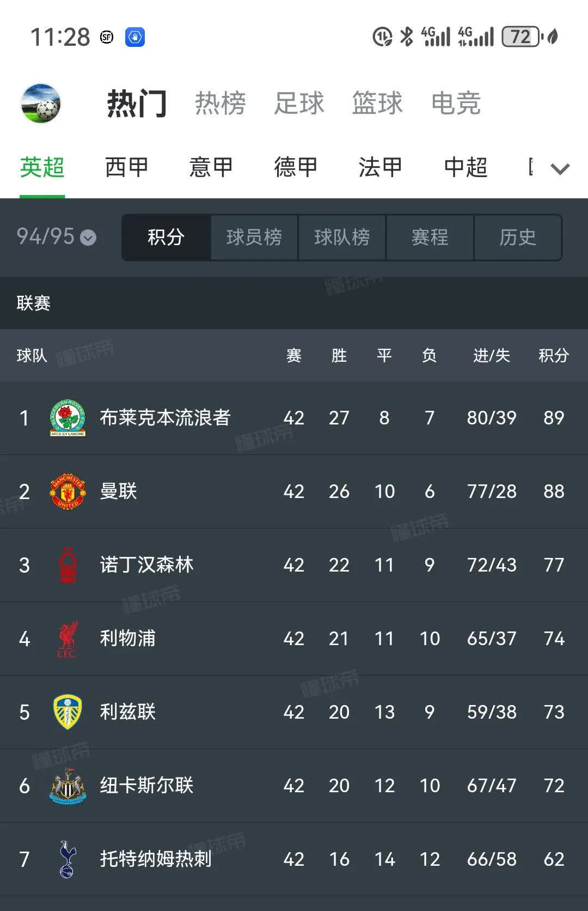Screen dimensions: 588x911
Task: Select the 西甲 league tab
Action: (x=126, y=167)
